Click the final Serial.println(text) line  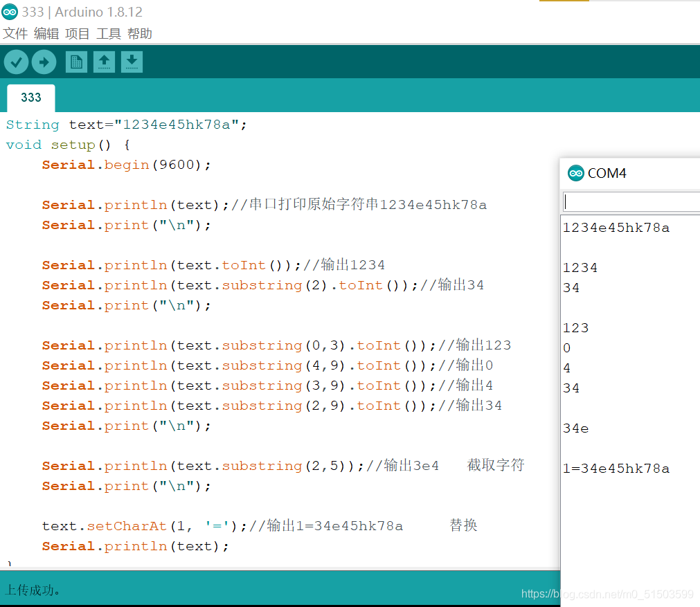coord(135,546)
